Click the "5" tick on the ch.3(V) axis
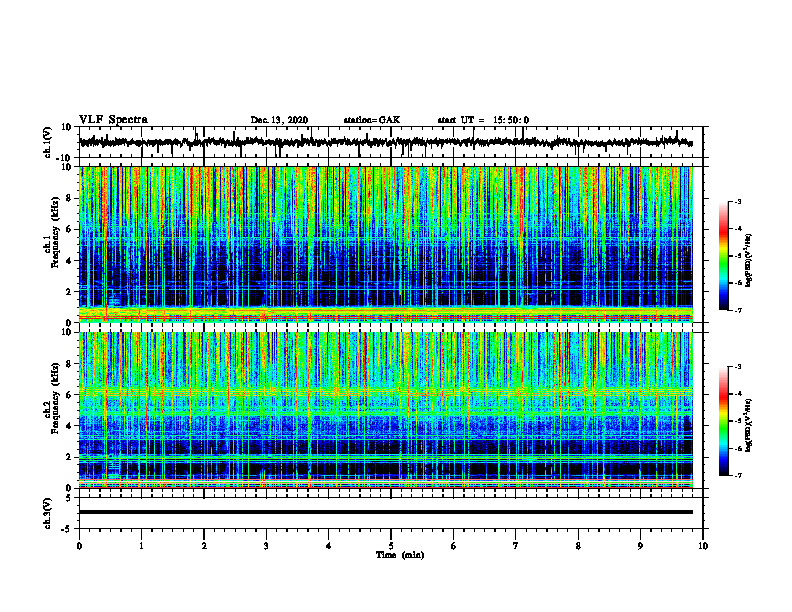Image resolution: width=792 pixels, height=612 pixels. coord(69,498)
